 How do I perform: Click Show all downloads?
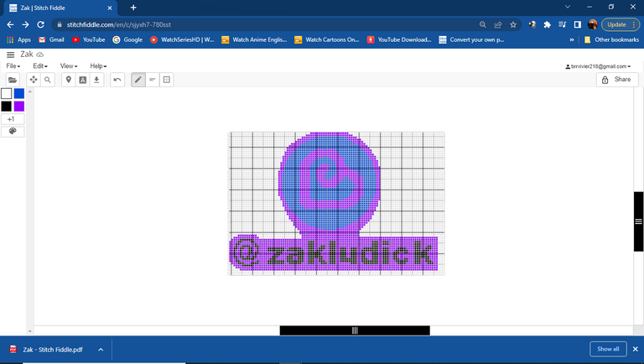click(x=608, y=349)
